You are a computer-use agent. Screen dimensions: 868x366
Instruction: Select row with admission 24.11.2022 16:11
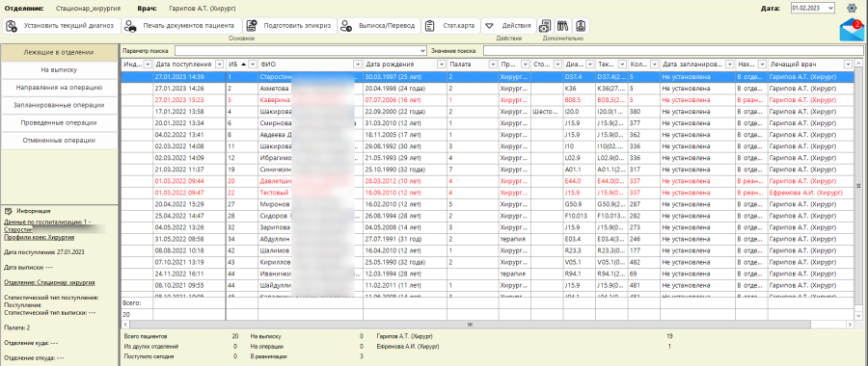coord(487,274)
